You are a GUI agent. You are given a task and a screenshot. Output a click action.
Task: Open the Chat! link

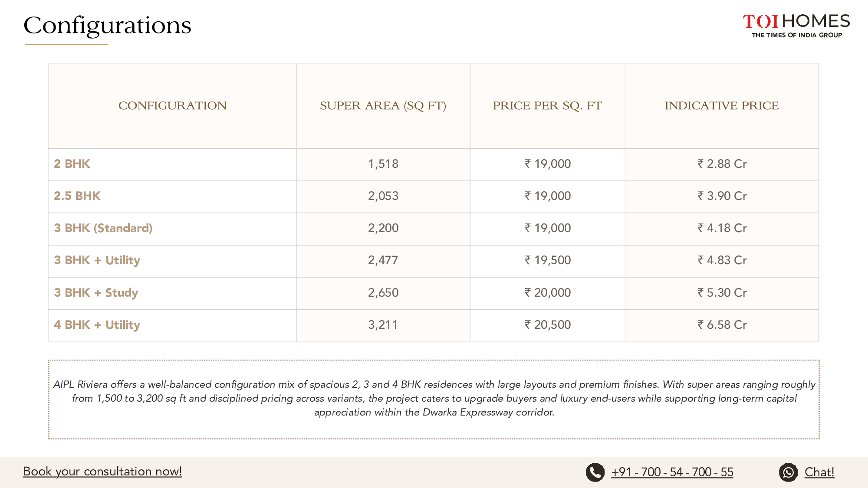pos(819,472)
